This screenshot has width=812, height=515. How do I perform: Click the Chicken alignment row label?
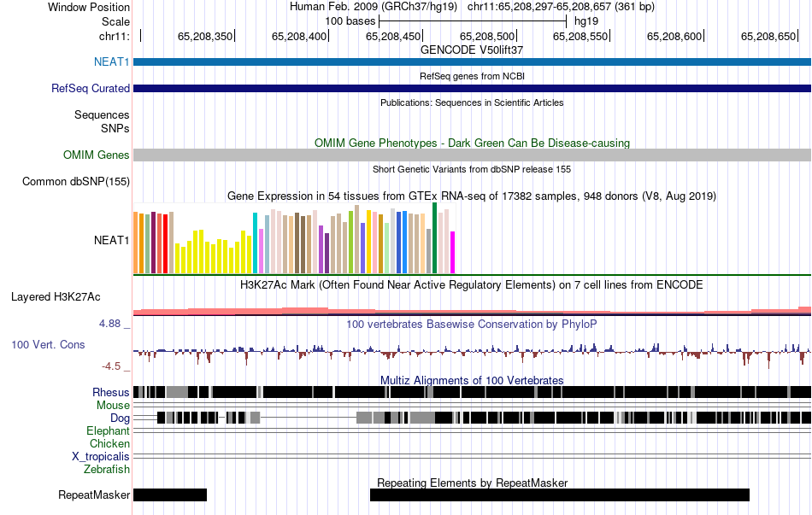point(109,443)
